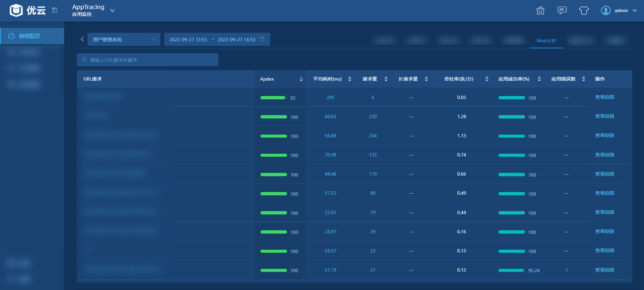
Task: Open 查看链路 for the 57.52 ms row
Action: click(x=605, y=193)
